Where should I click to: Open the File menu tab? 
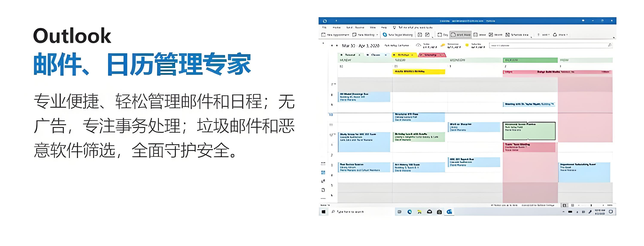pyautogui.click(x=324, y=28)
